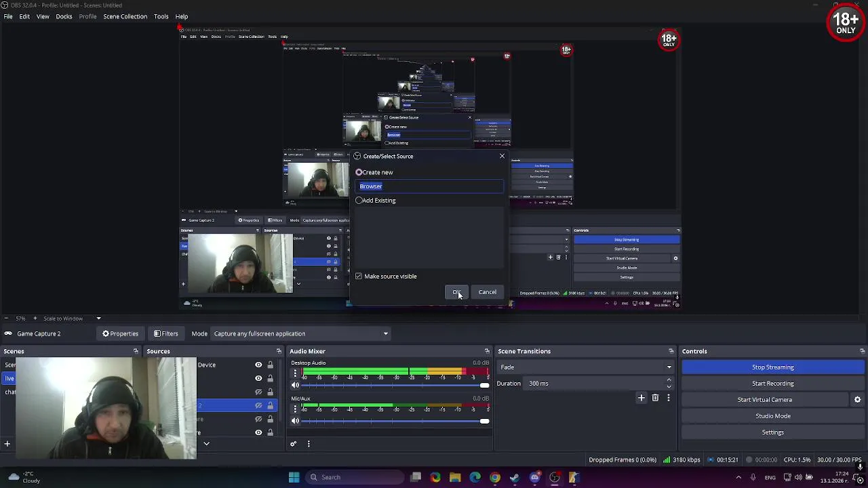
Task: Toggle lock on the selected source
Action: [270, 405]
